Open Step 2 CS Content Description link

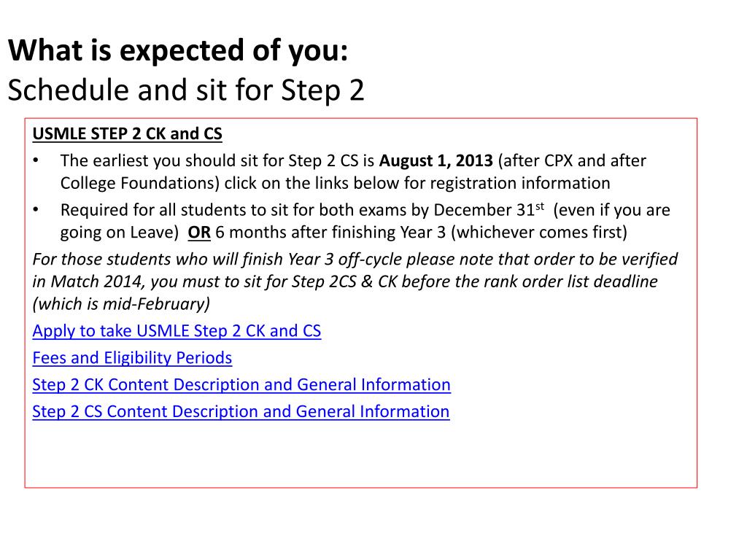tap(241, 411)
